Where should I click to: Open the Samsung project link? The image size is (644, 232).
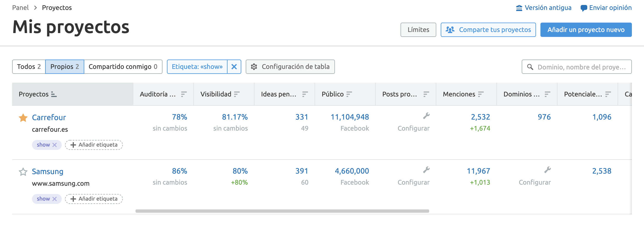tap(48, 172)
